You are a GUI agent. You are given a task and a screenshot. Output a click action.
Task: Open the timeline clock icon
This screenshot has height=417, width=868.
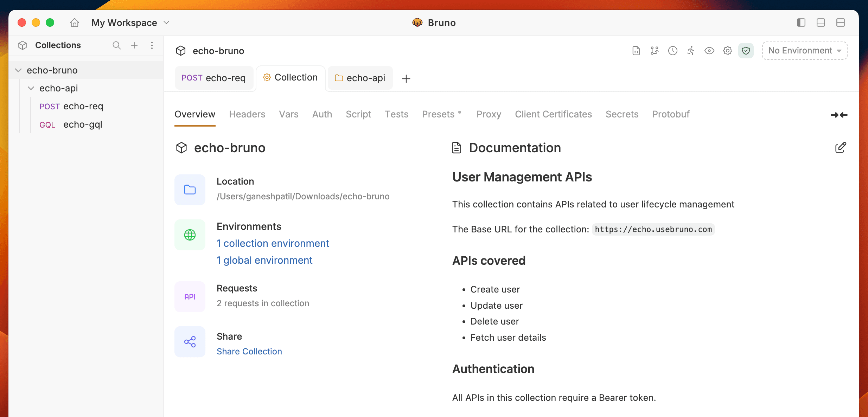(x=672, y=51)
